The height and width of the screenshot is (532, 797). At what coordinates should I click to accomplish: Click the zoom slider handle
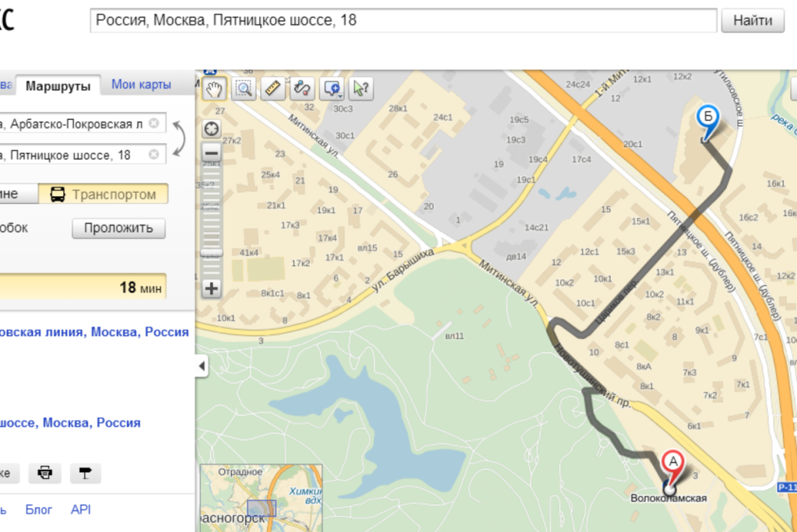212,253
